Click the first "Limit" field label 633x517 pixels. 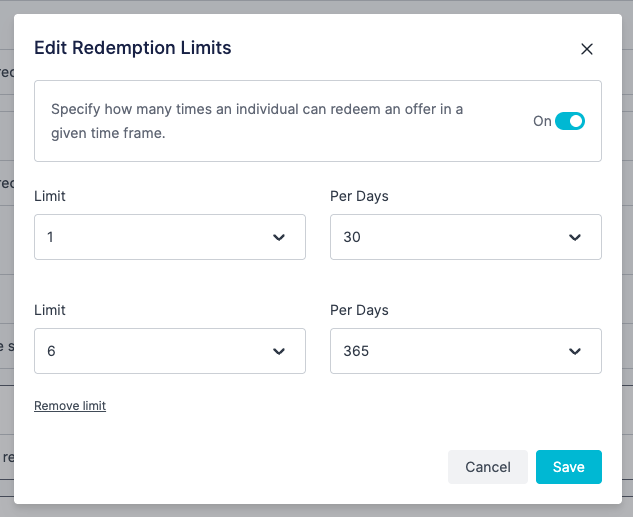(x=50, y=196)
